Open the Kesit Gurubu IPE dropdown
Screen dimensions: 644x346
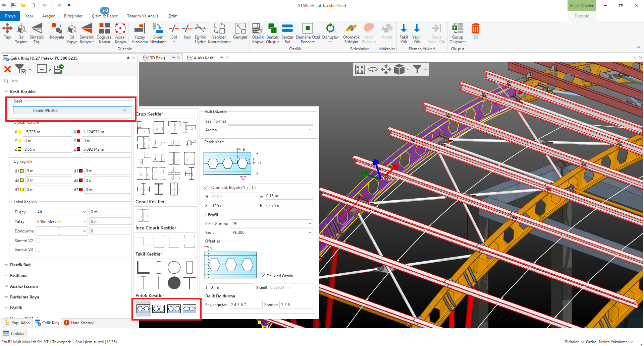point(271,224)
